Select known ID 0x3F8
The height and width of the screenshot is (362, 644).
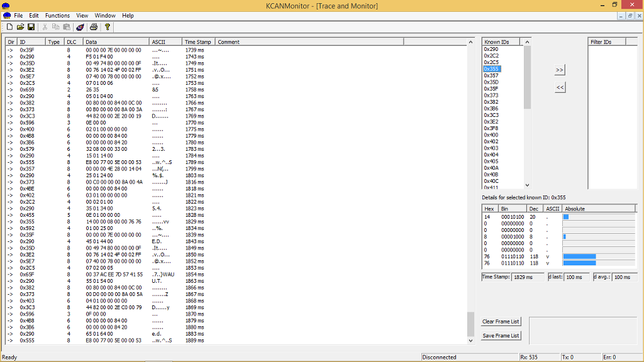pyautogui.click(x=491, y=128)
